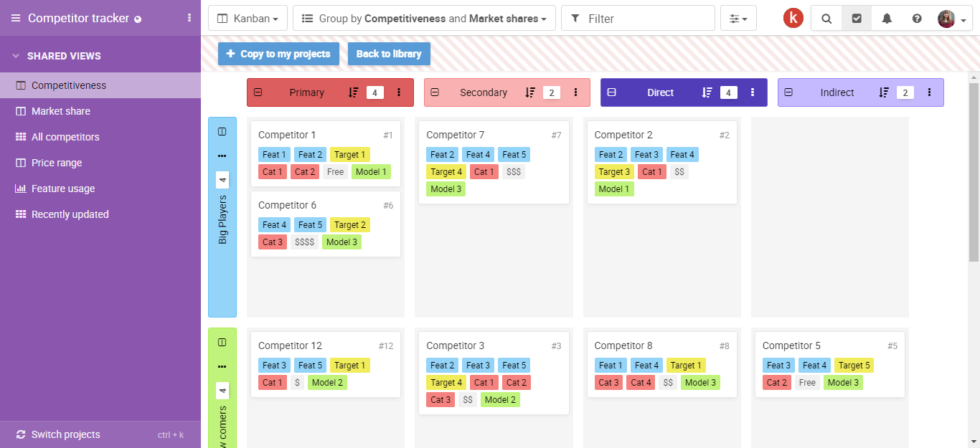Click Feat 3 tag on Competitor 2
This screenshot has width=980, height=448.
[x=646, y=155]
